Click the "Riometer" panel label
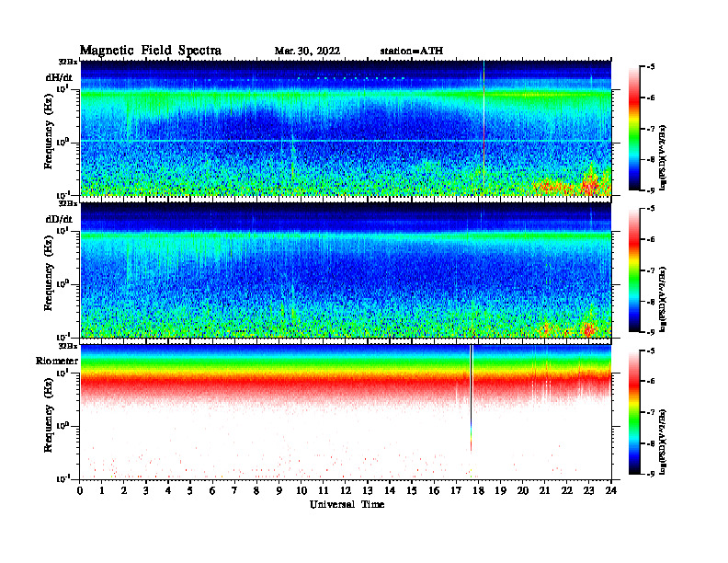The height and width of the screenshot is (563, 728). (57, 361)
